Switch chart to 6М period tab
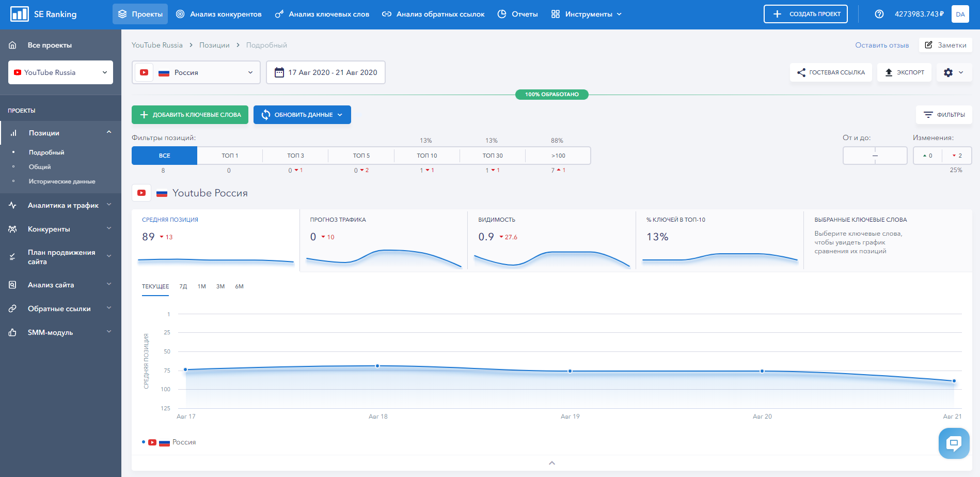This screenshot has height=477, width=980. [x=239, y=286]
